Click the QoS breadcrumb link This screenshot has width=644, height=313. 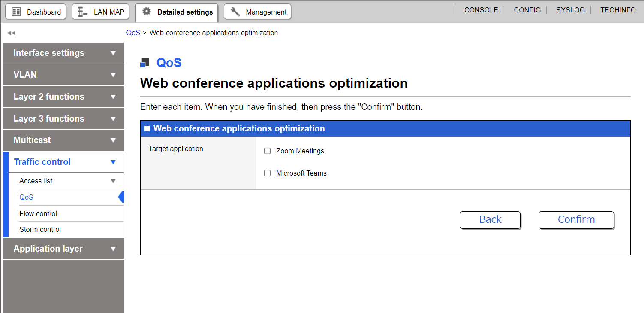click(133, 33)
